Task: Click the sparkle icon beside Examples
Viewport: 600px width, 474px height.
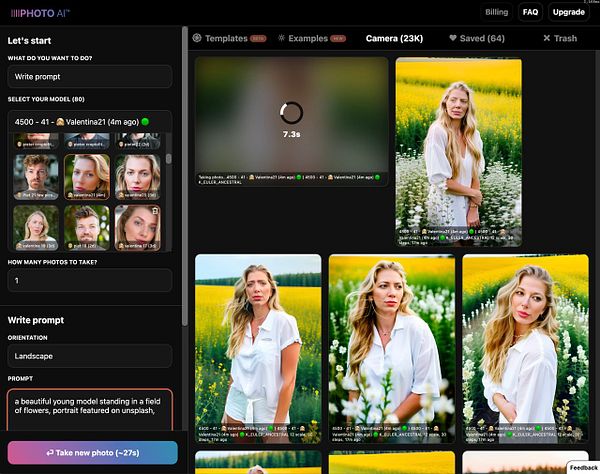Action: [x=281, y=38]
